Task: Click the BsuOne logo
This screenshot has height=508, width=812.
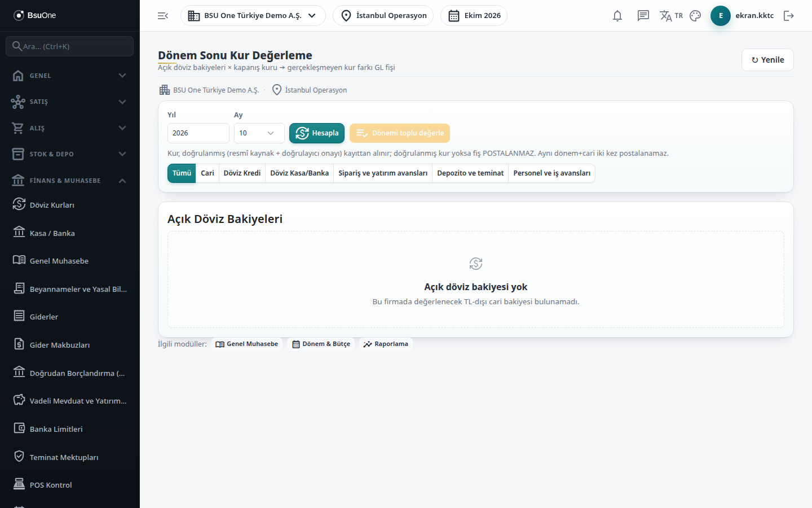Action: tap(35, 15)
